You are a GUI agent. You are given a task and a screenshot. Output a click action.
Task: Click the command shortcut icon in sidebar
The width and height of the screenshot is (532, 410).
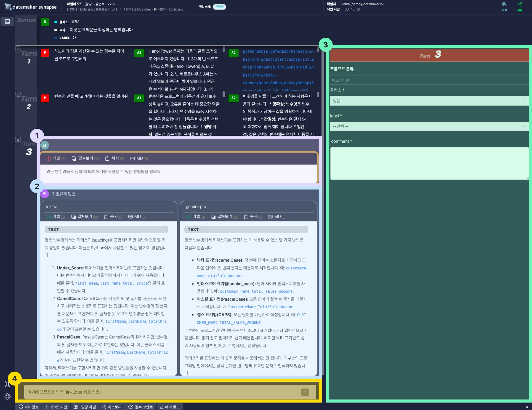pyautogui.click(x=7, y=384)
